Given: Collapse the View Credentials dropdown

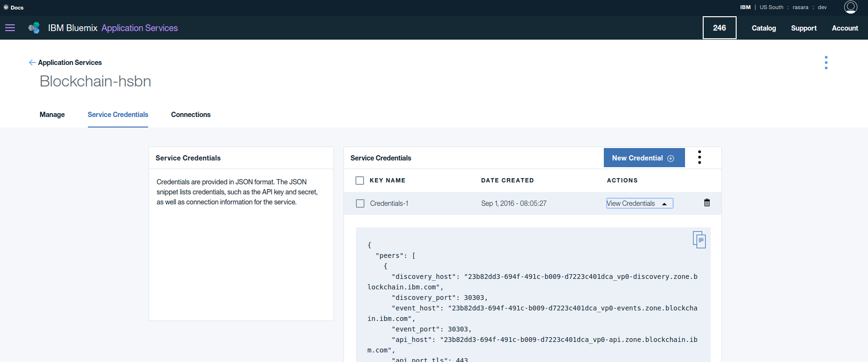Looking at the screenshot, I should tap(640, 203).
